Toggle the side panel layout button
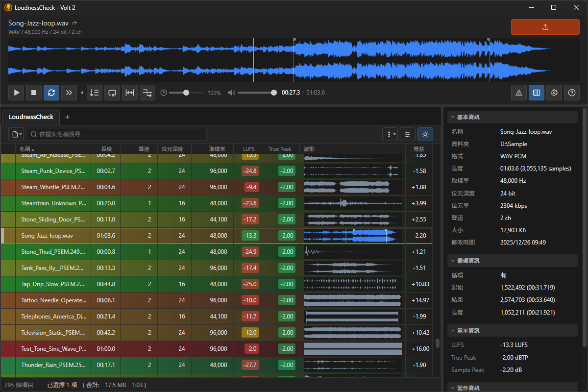The image size is (588, 392). pyautogui.click(x=537, y=92)
